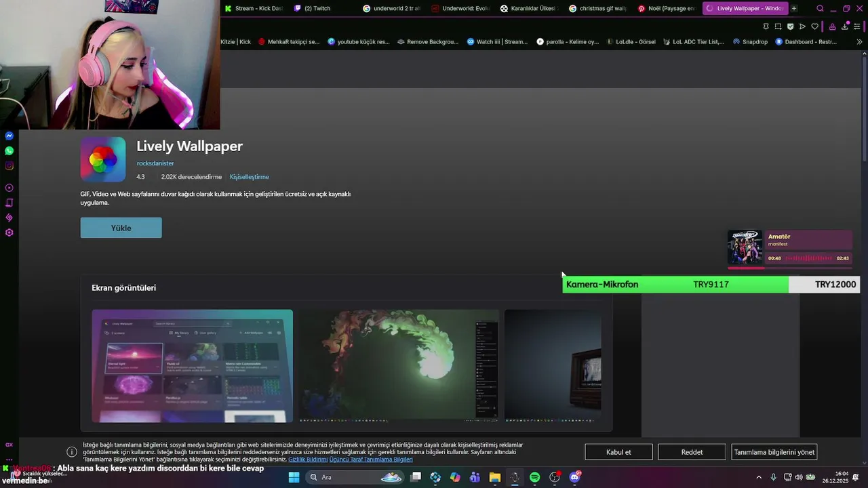Expand the bookmarks bar overflow chevron
The width and height of the screenshot is (868, 488).
click(x=859, y=41)
